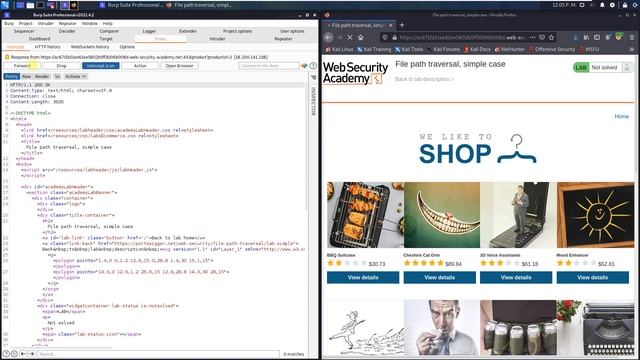Click the Open Browser button

(x=179, y=66)
